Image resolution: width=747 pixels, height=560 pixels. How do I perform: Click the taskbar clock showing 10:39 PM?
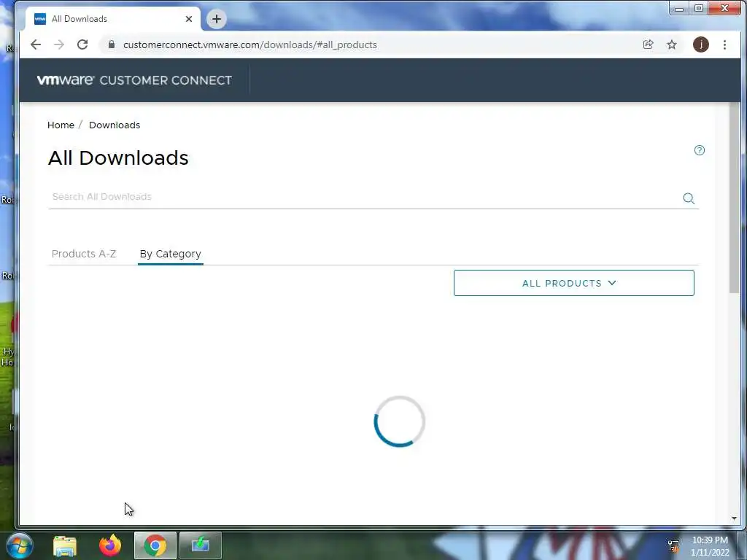[x=710, y=540]
